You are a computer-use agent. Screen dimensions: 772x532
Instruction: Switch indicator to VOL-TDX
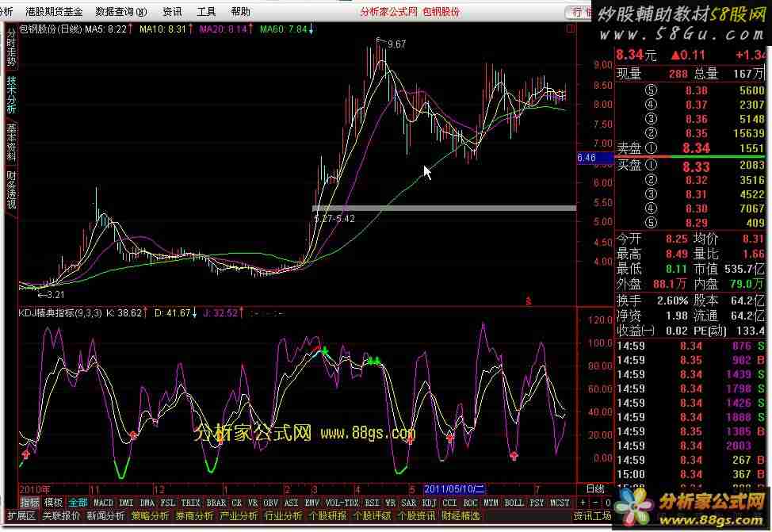tap(342, 503)
